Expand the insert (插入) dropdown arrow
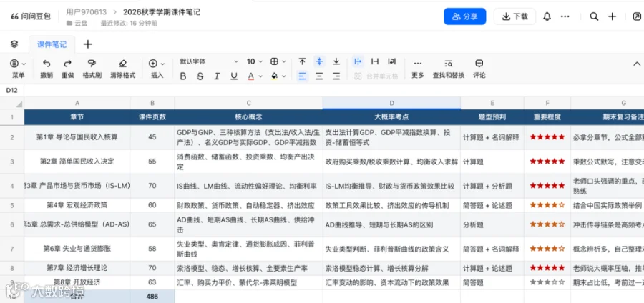 tap(163, 64)
